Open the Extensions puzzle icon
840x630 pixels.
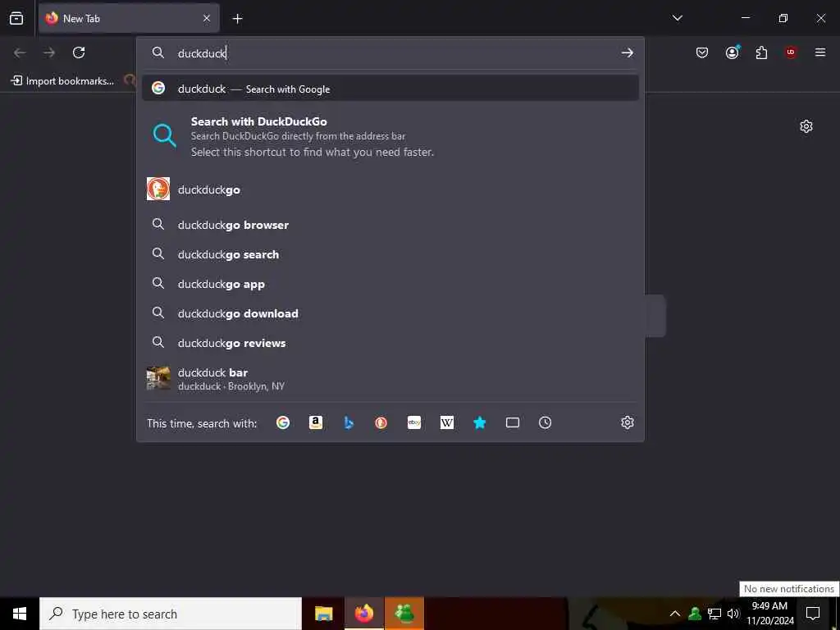[761, 52]
